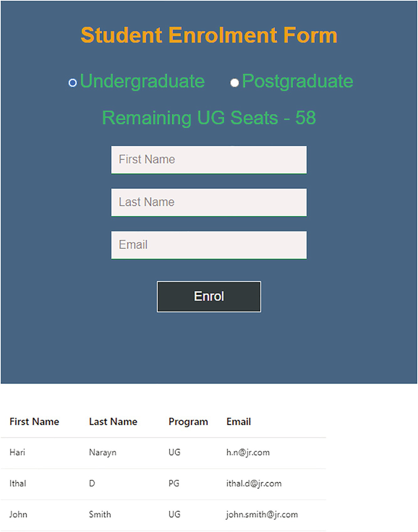The height and width of the screenshot is (532, 418).
Task: Select the Narayn last name cell
Action: click(x=102, y=452)
